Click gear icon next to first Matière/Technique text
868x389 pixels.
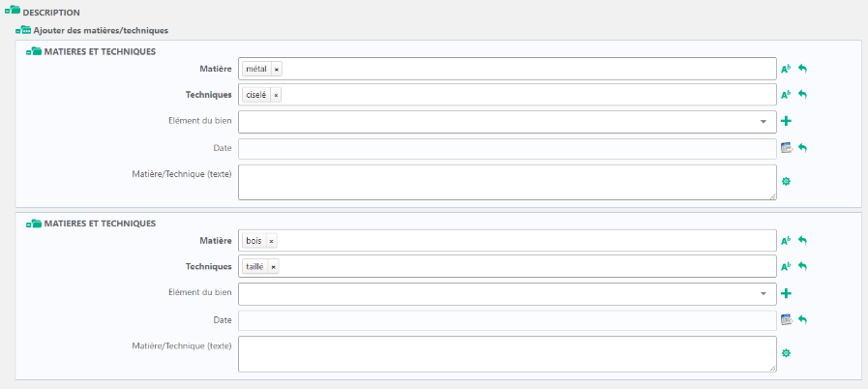click(x=787, y=181)
